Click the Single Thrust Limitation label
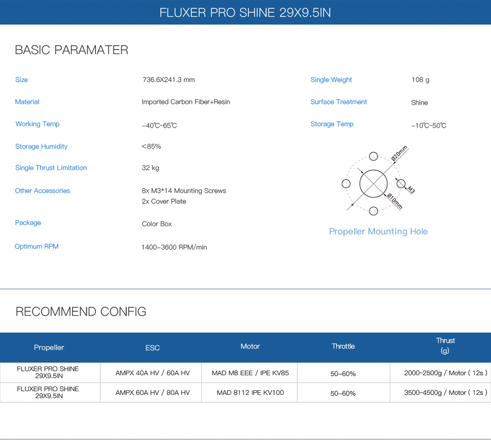491x448 pixels. [51, 168]
